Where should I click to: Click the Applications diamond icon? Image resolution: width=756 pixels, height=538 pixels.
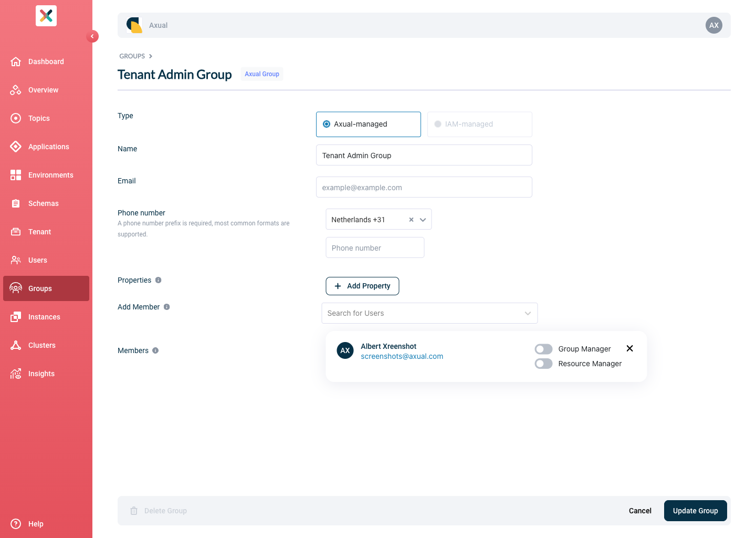click(16, 147)
